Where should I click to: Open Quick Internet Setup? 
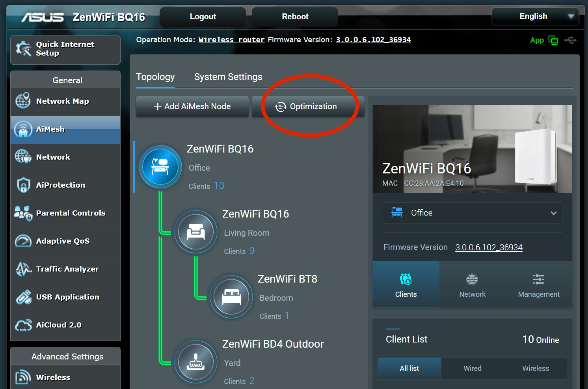click(65, 49)
